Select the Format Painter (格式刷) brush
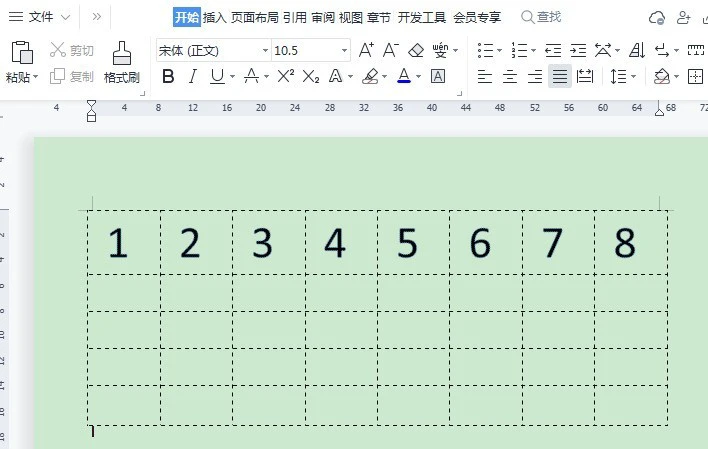This screenshot has height=449, width=708. 121,53
